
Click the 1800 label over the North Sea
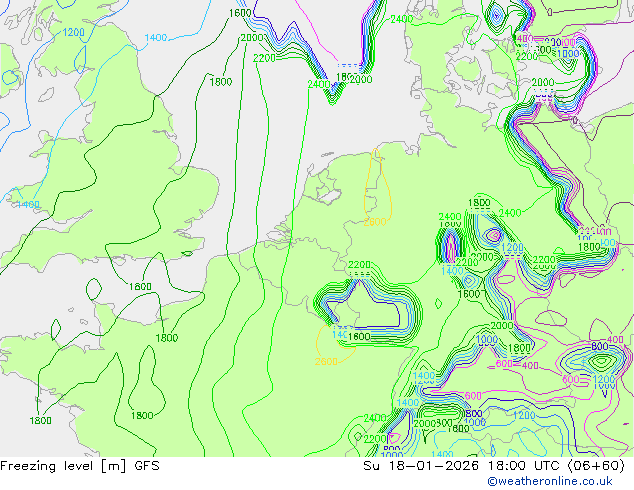221,82
